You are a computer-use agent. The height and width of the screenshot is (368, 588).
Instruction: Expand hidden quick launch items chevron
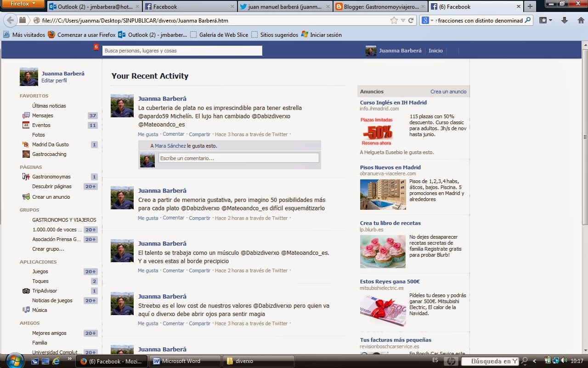click(70, 358)
